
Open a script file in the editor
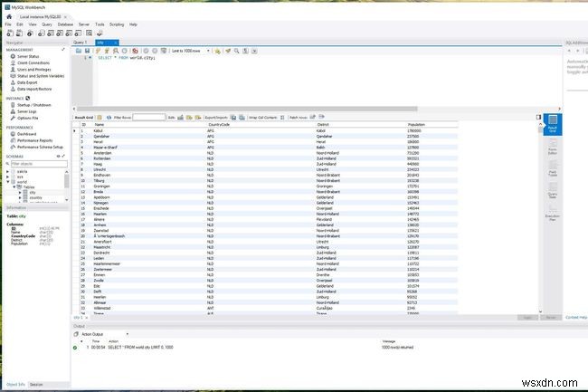click(79, 51)
